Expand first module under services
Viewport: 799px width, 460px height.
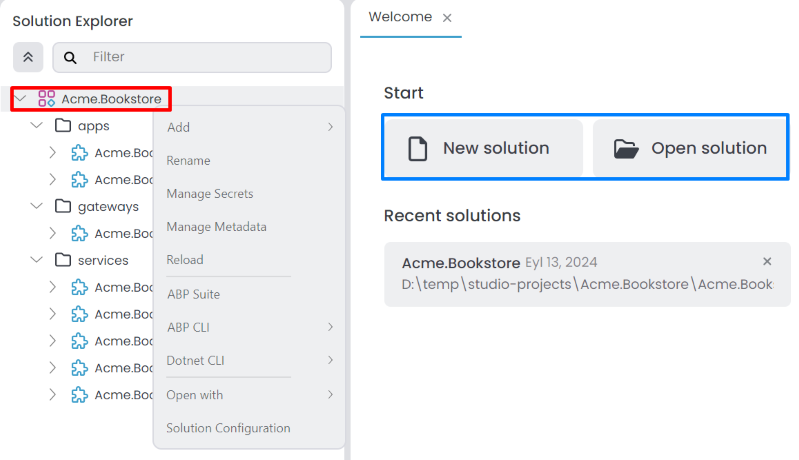[52, 287]
